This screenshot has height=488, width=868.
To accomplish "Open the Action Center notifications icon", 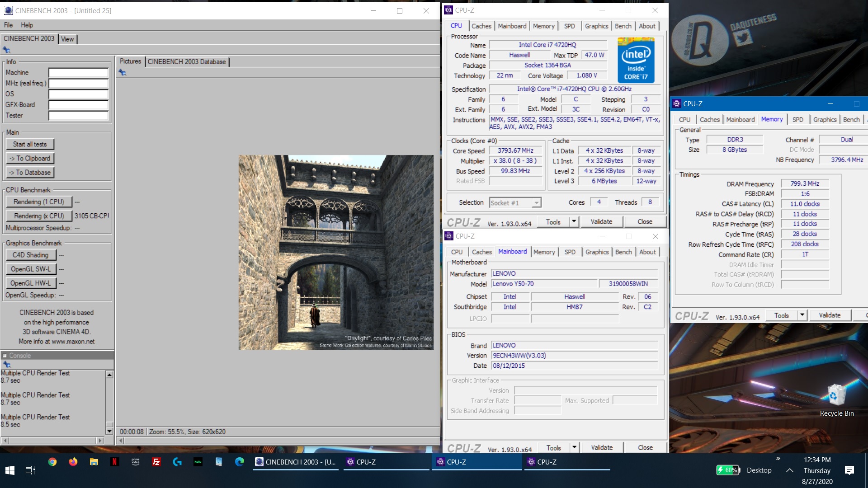I will click(849, 470).
